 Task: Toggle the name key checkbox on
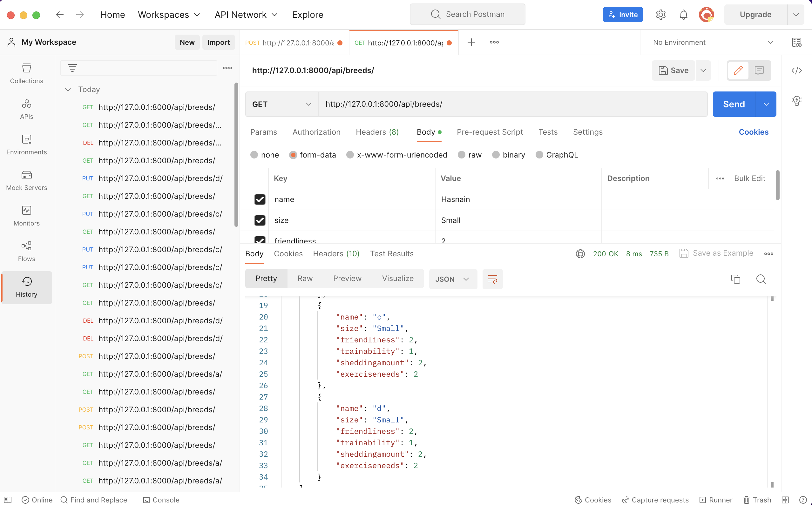pyautogui.click(x=260, y=199)
